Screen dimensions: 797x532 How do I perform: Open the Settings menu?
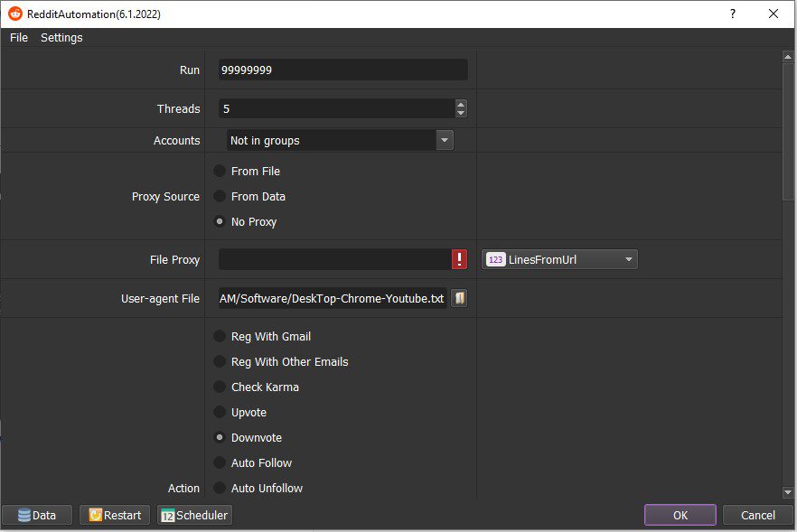[61, 38]
